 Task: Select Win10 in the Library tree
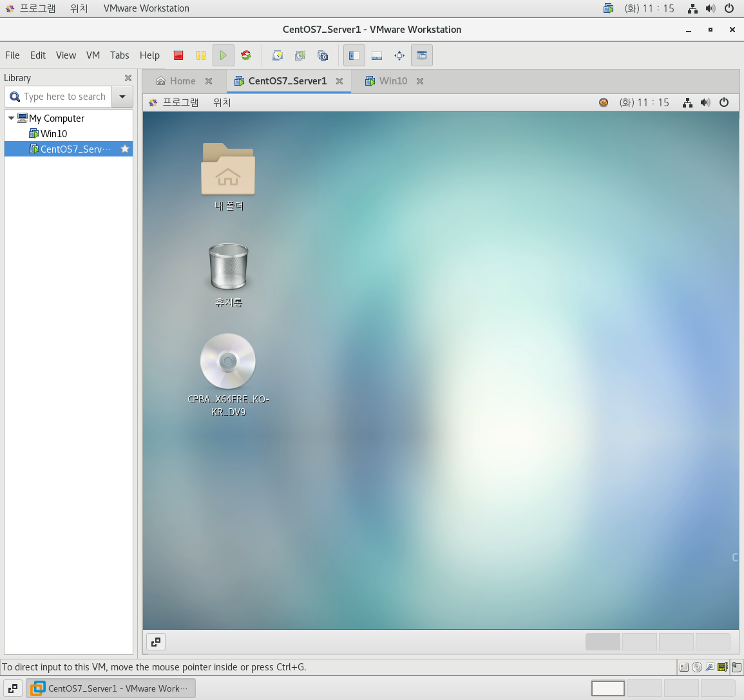(48, 134)
